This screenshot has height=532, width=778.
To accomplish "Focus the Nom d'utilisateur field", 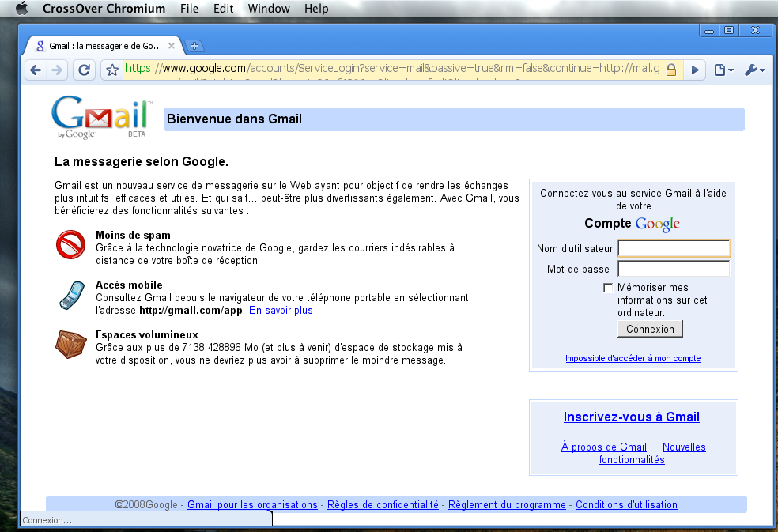I will tap(674, 248).
